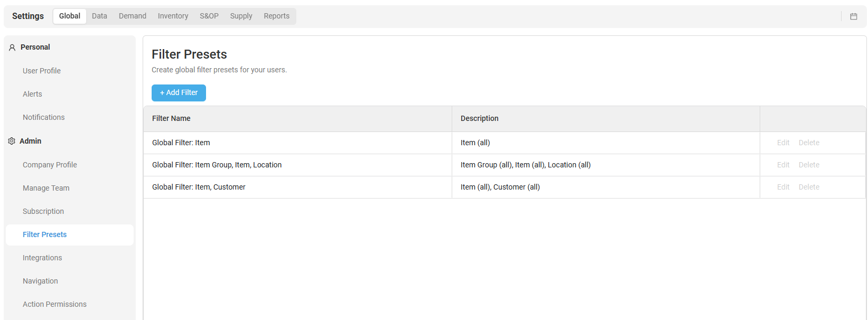Screen dimensions: 868x320
Task: Open the Reports tab
Action: pos(276,16)
